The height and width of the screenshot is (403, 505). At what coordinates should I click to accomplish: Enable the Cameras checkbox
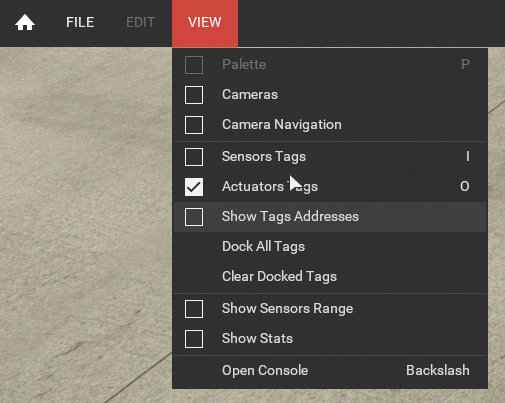point(194,95)
